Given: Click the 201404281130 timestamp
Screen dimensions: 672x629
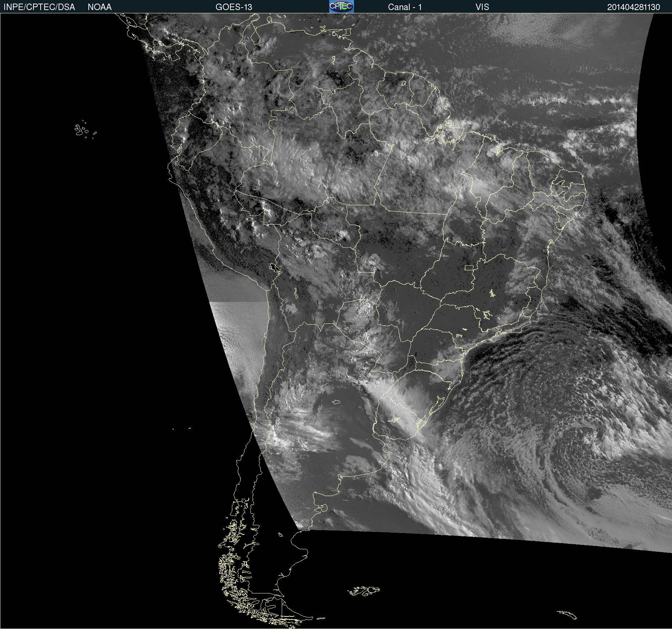Looking at the screenshot, I should tap(634, 7).
